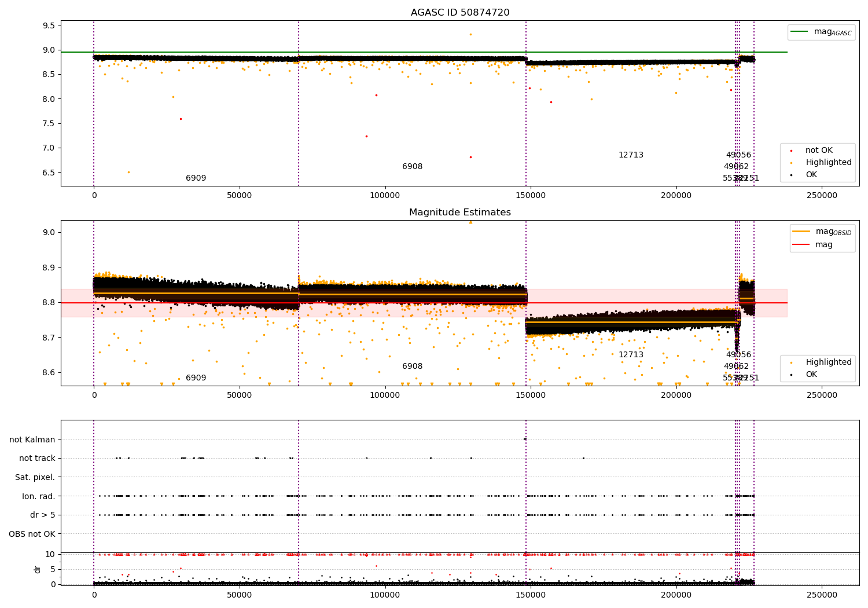Click obsid label 49062 in top plot
This screenshot has width=868, height=608.
point(736,167)
